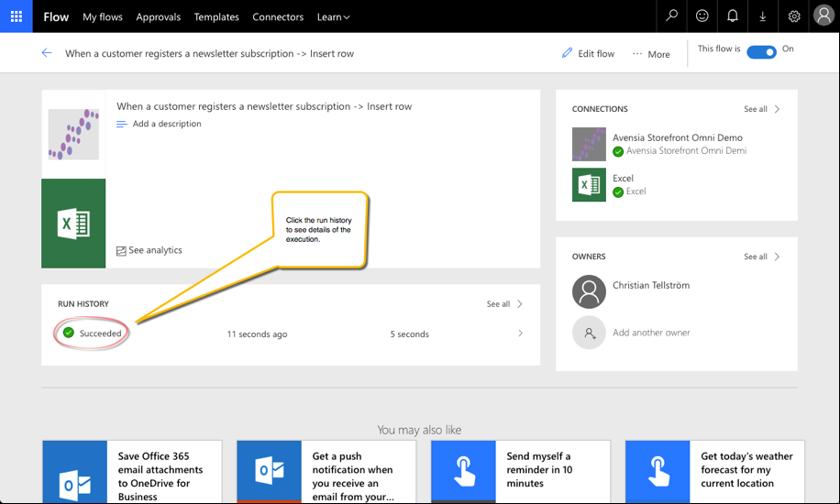The width and height of the screenshot is (840, 504).
Task: Click the Avensia Storefront connection icon
Action: pyautogui.click(x=589, y=144)
